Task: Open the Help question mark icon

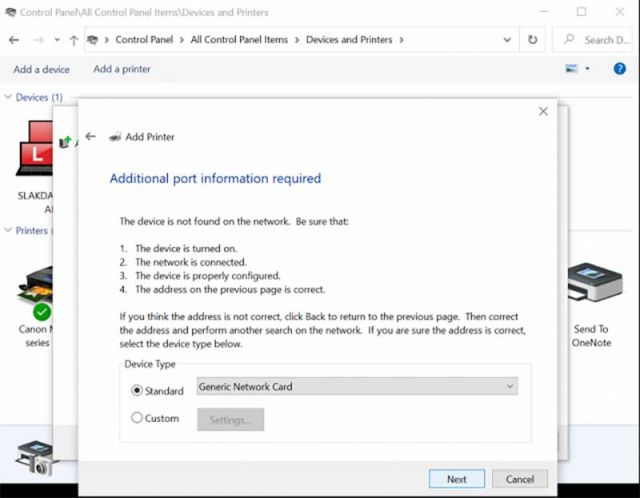Action: coord(619,69)
